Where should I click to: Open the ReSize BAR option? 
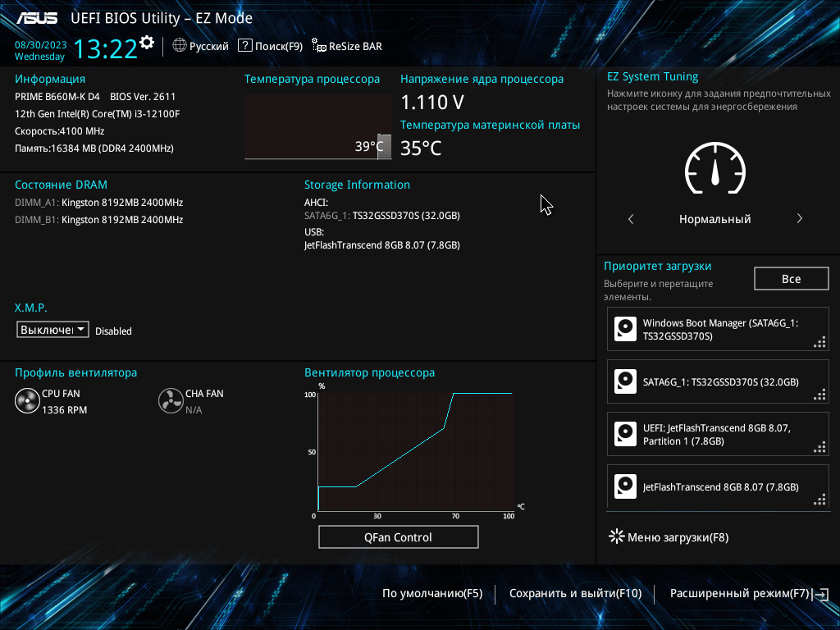(347, 46)
